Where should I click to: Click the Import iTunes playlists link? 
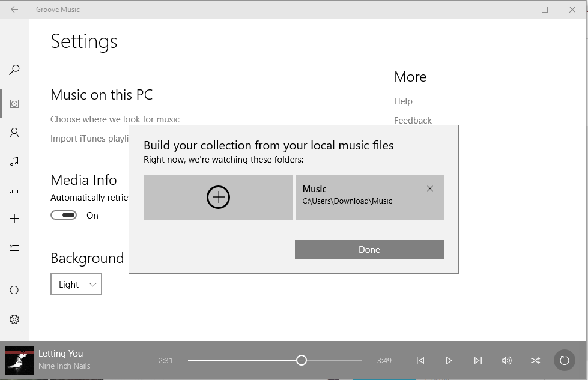pyautogui.click(x=89, y=139)
